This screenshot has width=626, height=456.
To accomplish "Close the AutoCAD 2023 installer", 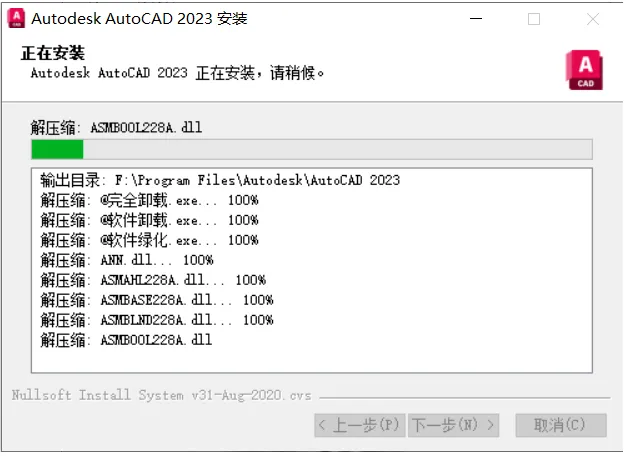I will point(592,19).
